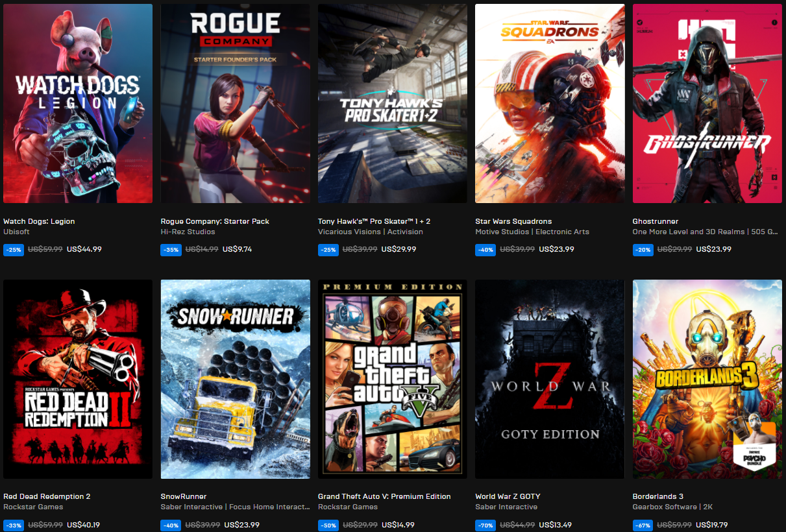Screen dimensions: 786x532
Task: Click the Star Wars Squadrons title text
Action: point(513,221)
